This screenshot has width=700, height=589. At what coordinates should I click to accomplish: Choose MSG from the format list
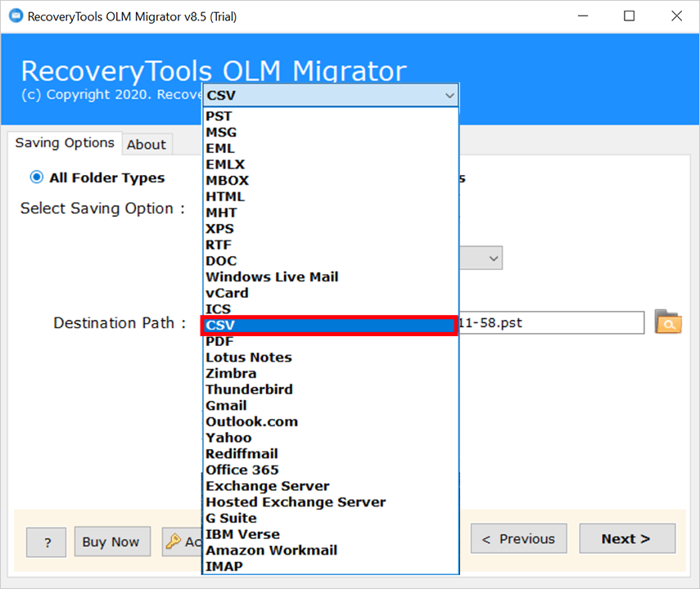(x=331, y=132)
